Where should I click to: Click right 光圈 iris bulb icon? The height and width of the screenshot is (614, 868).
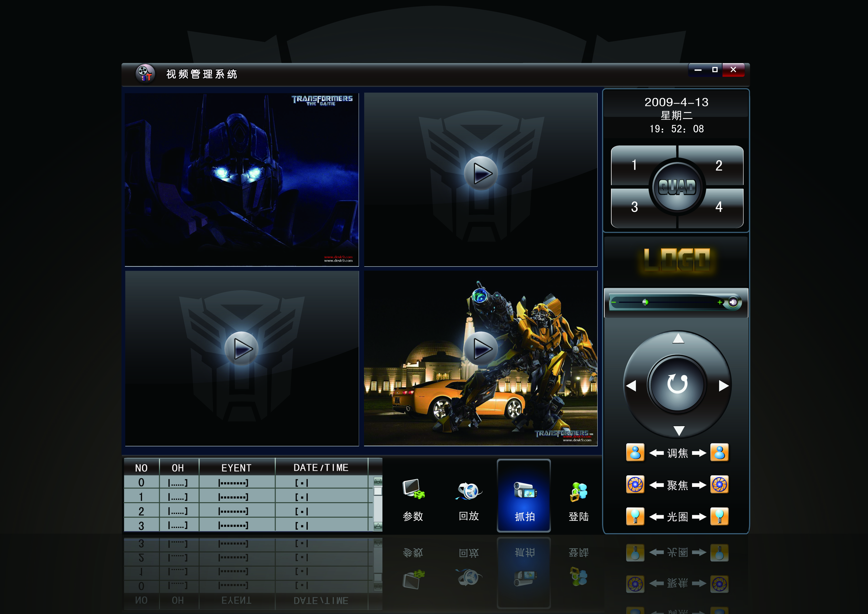[x=719, y=516]
